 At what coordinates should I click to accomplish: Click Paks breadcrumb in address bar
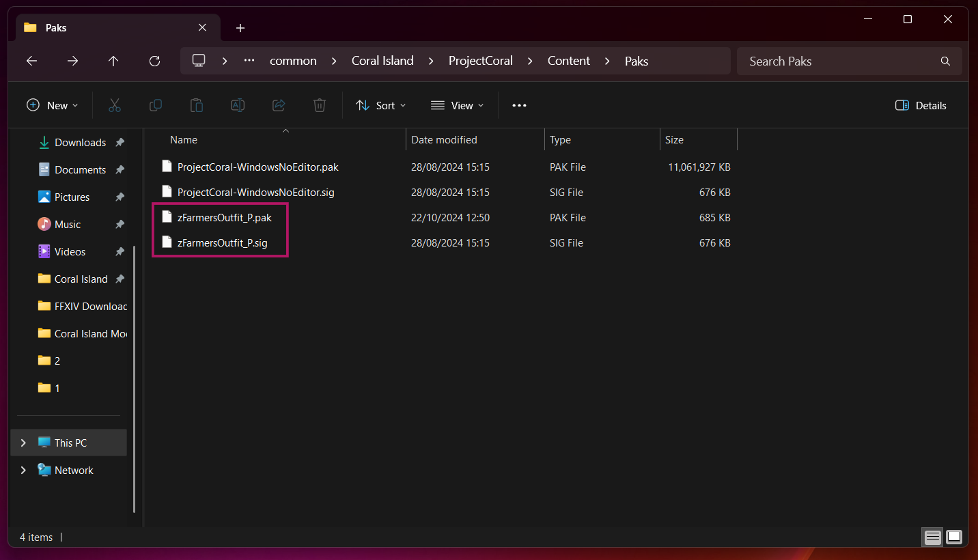[x=637, y=61]
